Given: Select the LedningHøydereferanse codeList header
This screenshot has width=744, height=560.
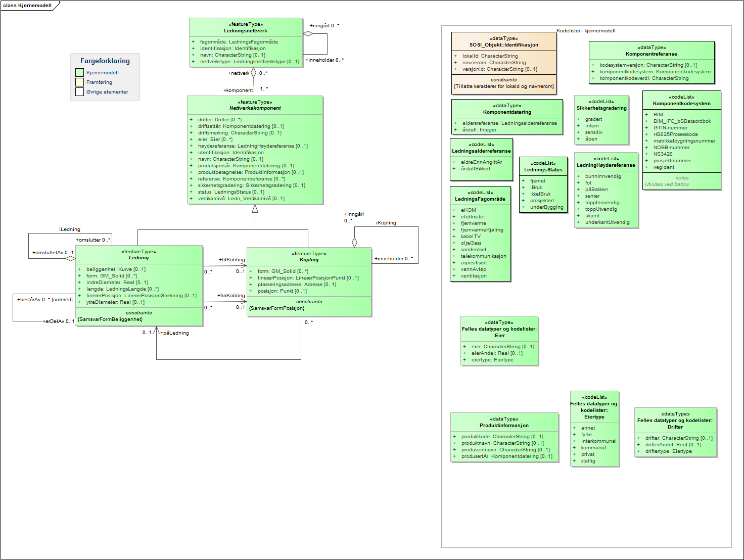Looking at the screenshot, I should click(x=606, y=162).
